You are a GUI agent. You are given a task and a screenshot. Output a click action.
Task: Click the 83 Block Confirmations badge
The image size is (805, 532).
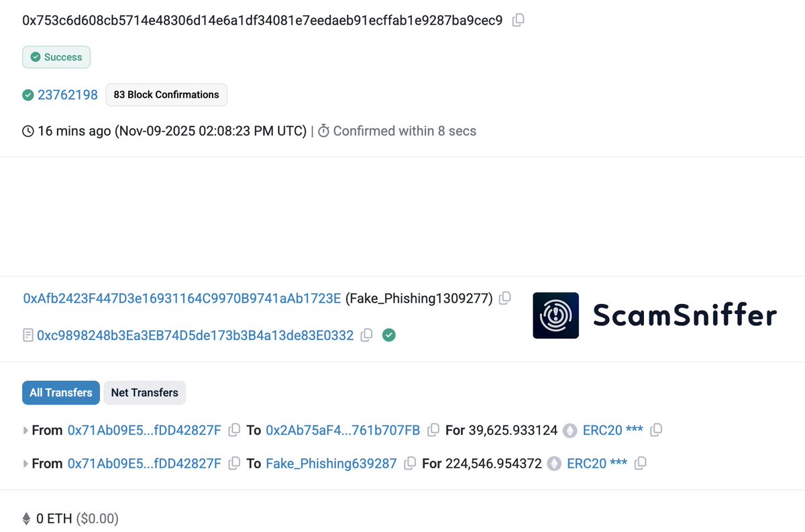click(x=166, y=95)
